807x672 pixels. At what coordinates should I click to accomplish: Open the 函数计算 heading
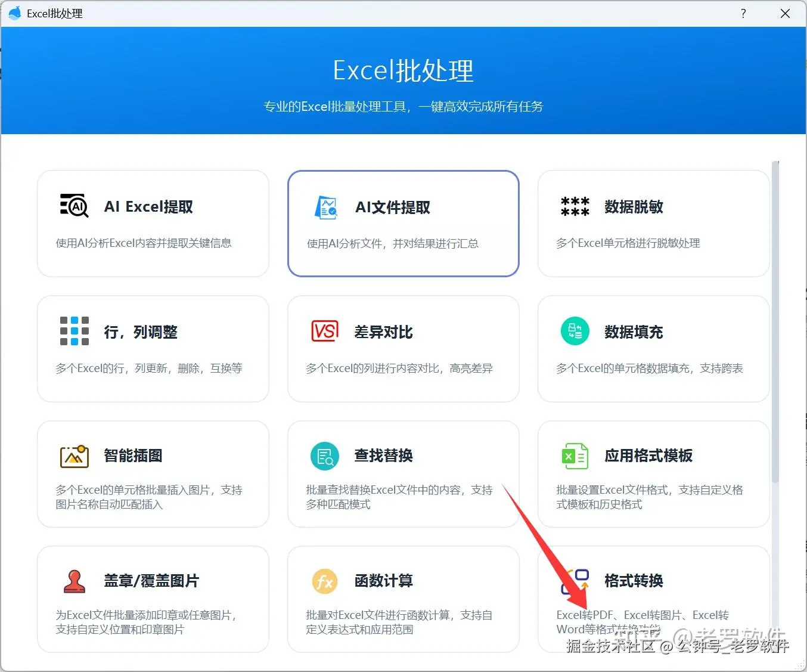click(x=383, y=581)
